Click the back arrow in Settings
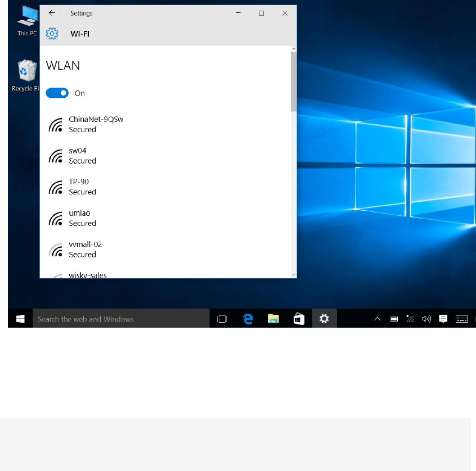 coord(52,13)
